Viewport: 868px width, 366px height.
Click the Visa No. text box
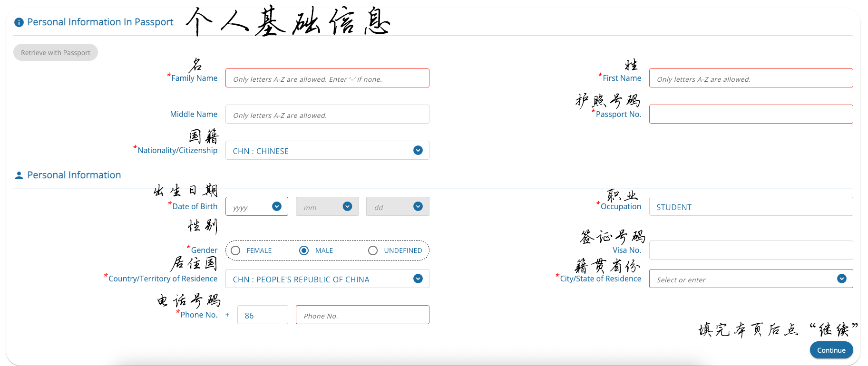tap(751, 250)
